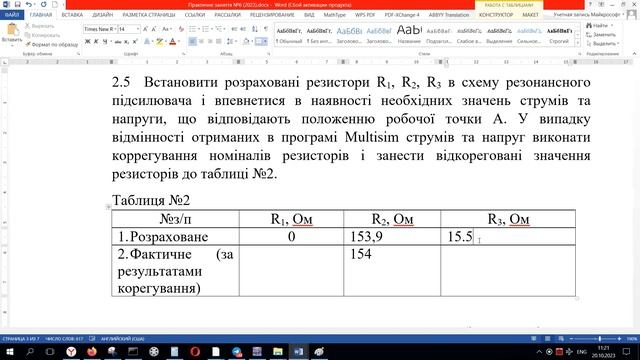Image resolution: width=640 pixels, height=360 pixels.
Task: Apply the yellow text highlight color
Action: [160, 42]
